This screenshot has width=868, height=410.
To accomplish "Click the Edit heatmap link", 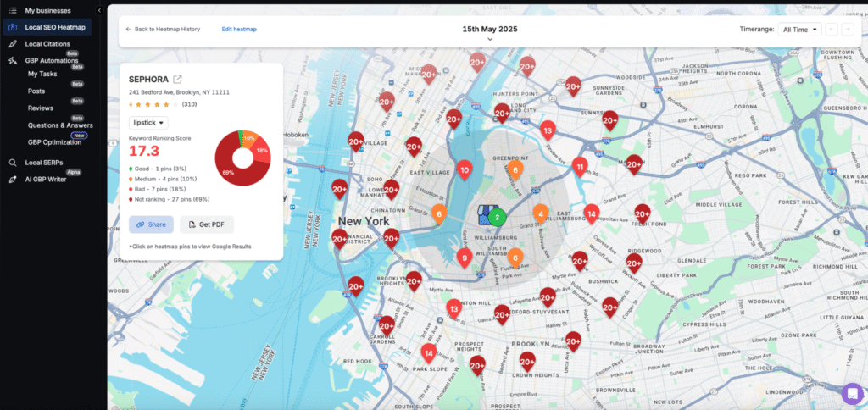I will tap(239, 30).
